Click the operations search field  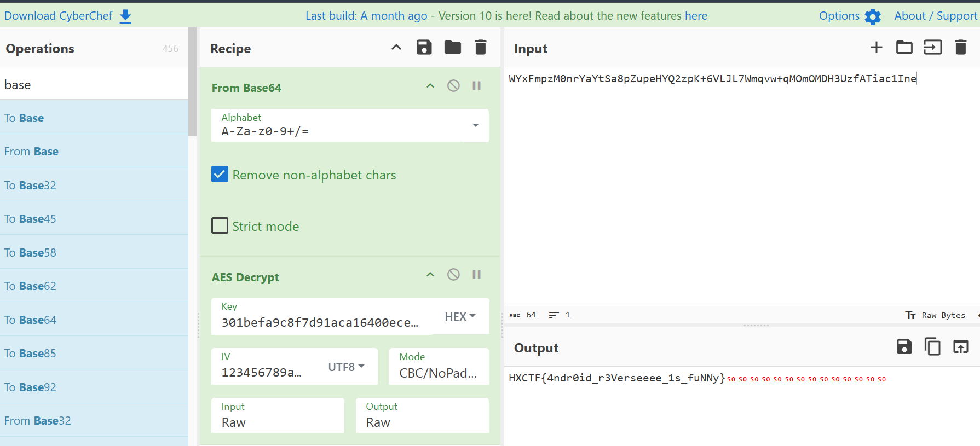point(93,85)
